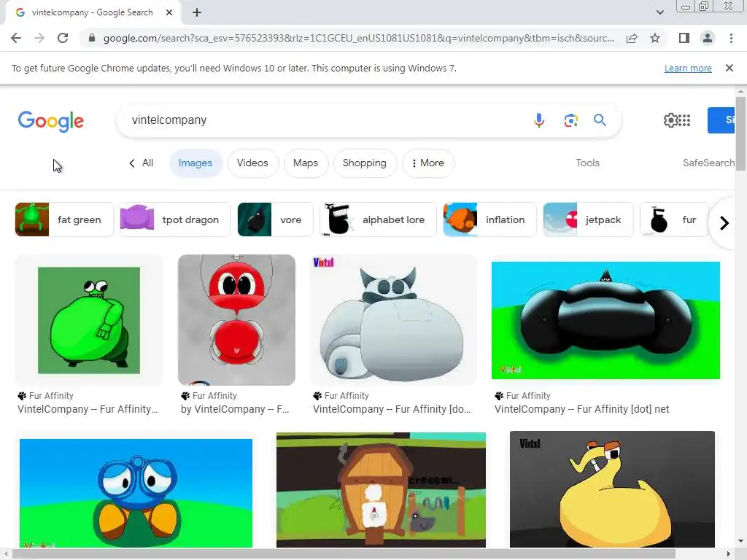Open the yellow duck-like character image
This screenshot has width=747, height=560.
point(612,489)
